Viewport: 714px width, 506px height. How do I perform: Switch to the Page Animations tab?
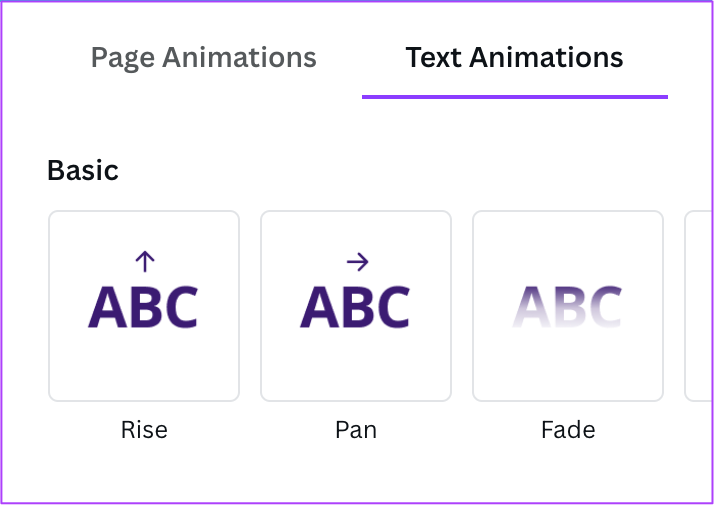click(x=204, y=57)
